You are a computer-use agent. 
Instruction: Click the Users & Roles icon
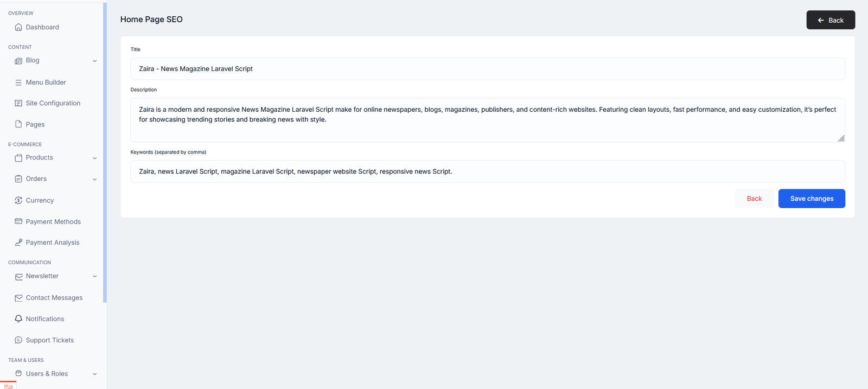pyautogui.click(x=18, y=373)
